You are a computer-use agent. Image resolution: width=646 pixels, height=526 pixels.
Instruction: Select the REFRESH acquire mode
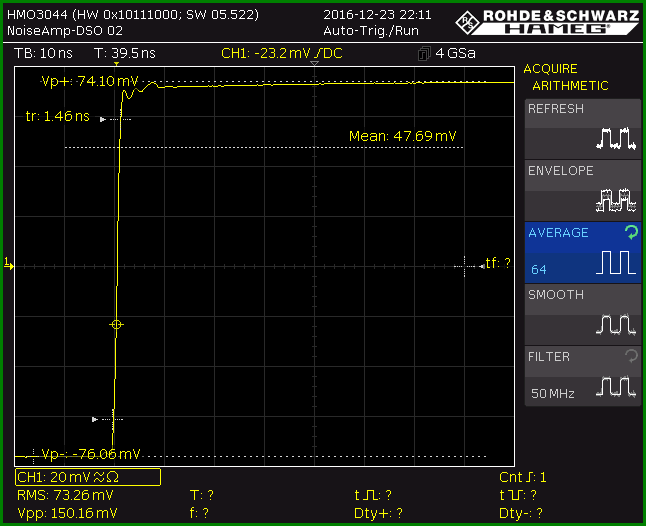click(583, 129)
